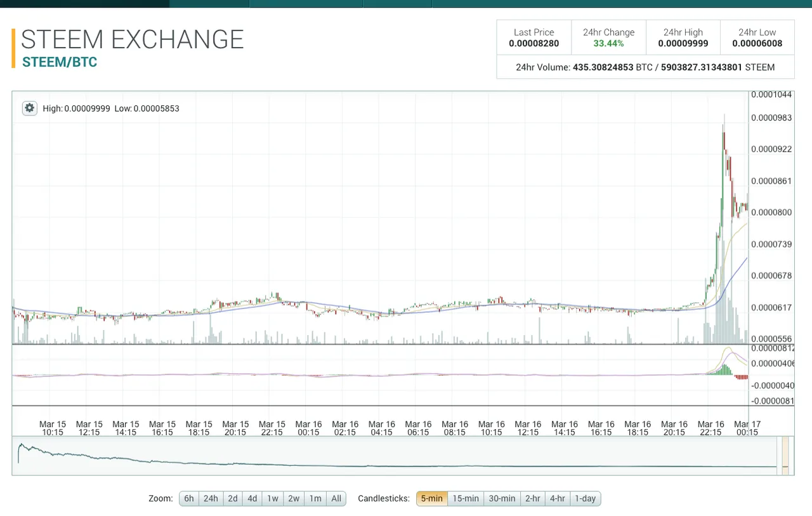Viewport: 812px width, 516px height.
Task: Set zoom to 2w
Action: pyautogui.click(x=294, y=498)
